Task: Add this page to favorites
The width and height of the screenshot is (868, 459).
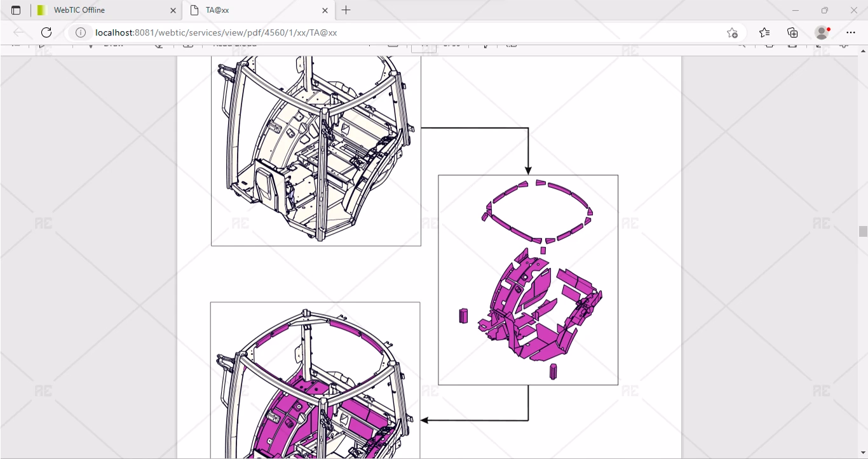Action: click(x=732, y=32)
